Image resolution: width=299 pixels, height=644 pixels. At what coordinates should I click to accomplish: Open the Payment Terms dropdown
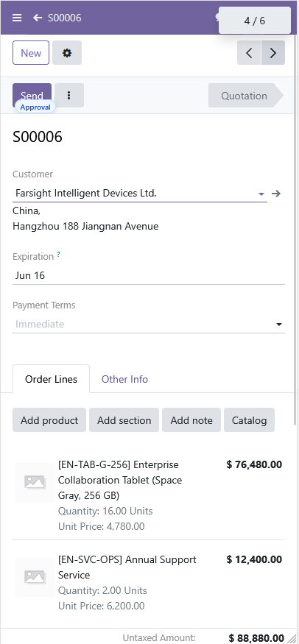(x=149, y=324)
